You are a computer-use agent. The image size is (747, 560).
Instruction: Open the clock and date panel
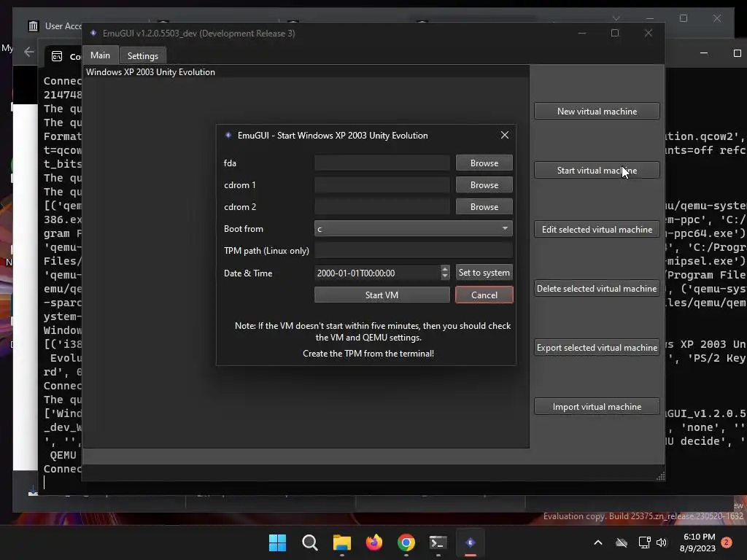coord(698,542)
